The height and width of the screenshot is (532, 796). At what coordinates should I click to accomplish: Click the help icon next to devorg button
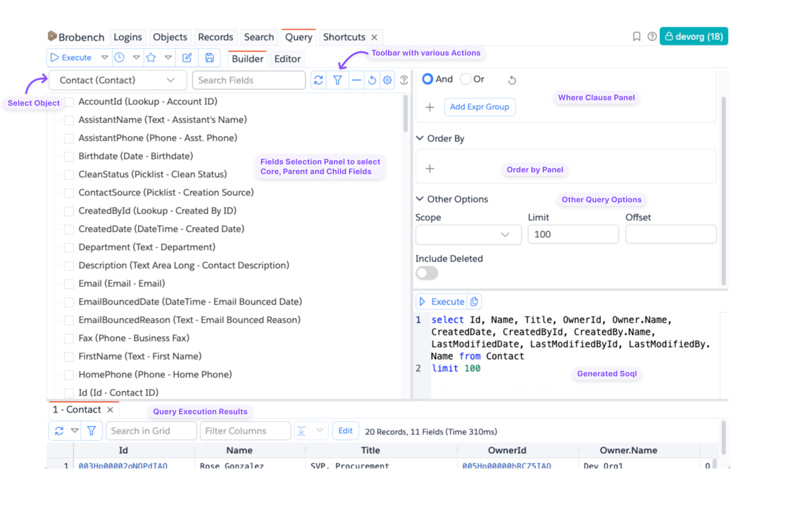(x=651, y=37)
